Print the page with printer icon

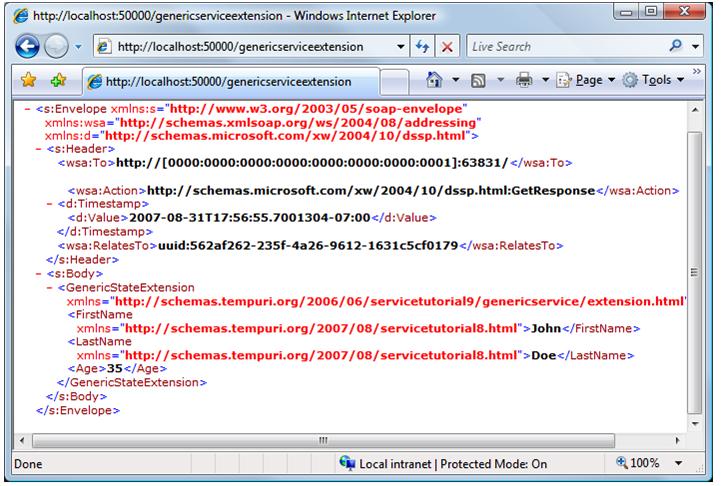pyautogui.click(x=524, y=80)
